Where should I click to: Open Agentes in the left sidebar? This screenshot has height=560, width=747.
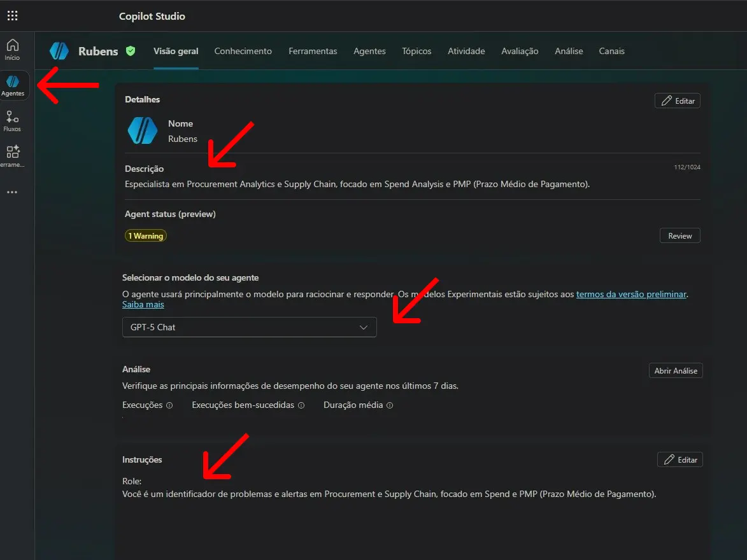pos(13,86)
